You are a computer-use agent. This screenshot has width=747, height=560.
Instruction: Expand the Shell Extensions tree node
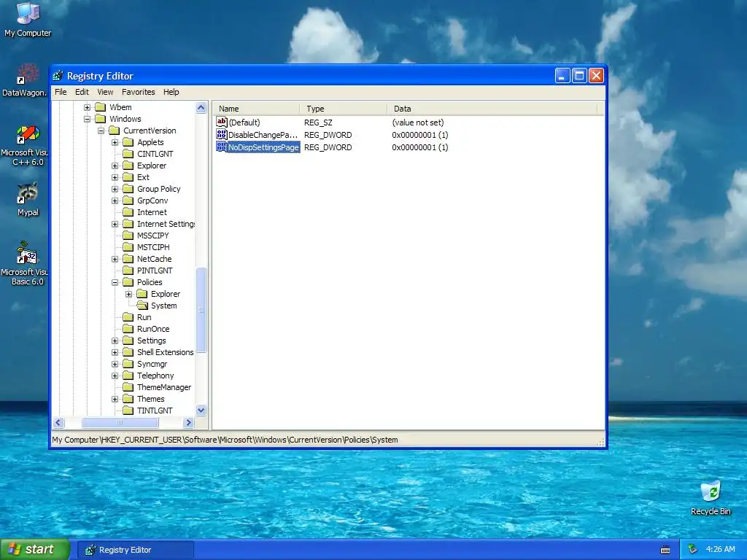(115, 352)
